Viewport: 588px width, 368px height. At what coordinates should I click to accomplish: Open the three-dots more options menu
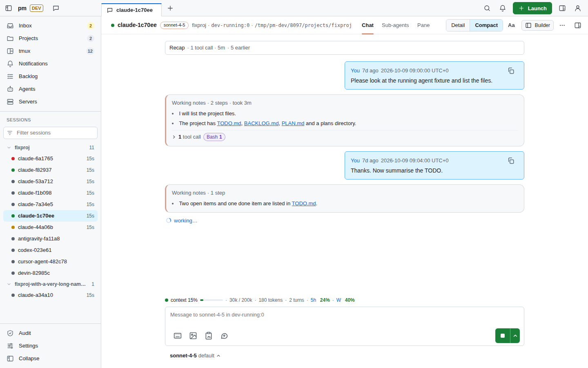pyautogui.click(x=562, y=25)
